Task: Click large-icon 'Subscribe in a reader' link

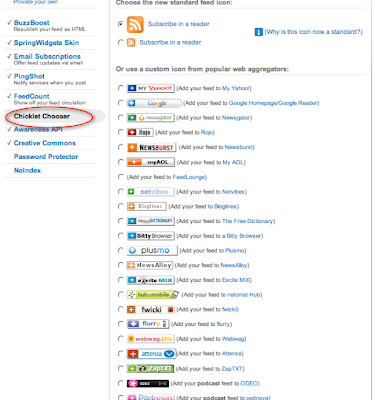Action: (178, 24)
